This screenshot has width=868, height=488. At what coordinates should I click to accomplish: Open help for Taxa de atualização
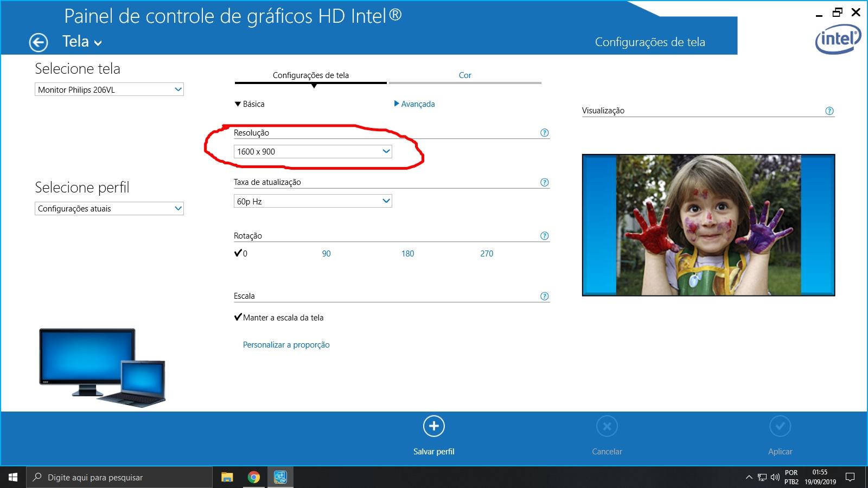click(545, 182)
